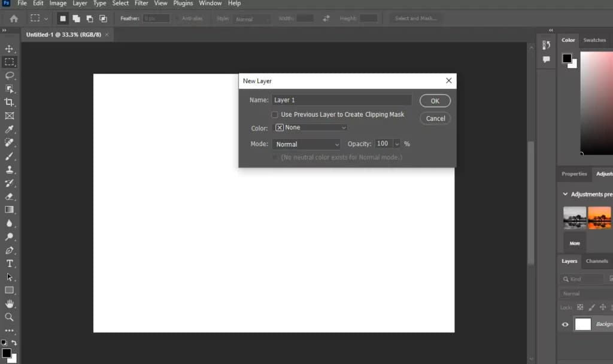
Task: Select the Brush tool
Action: (x=9, y=156)
